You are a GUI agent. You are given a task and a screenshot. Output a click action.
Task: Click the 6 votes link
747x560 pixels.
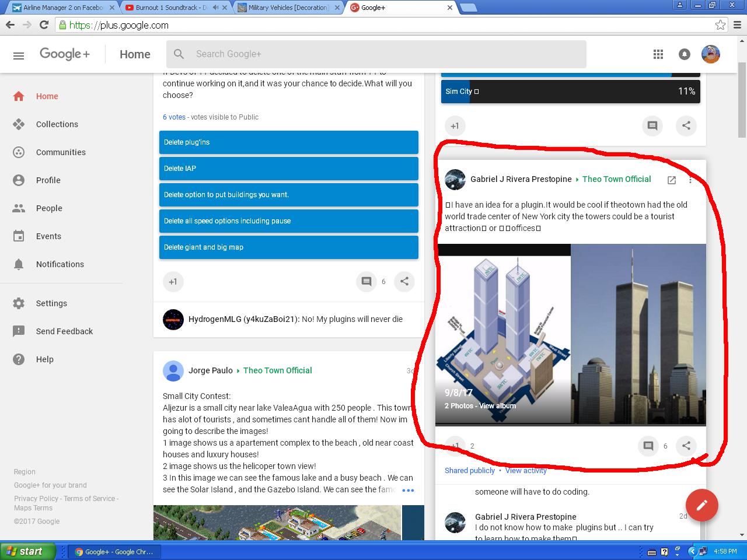coord(174,117)
